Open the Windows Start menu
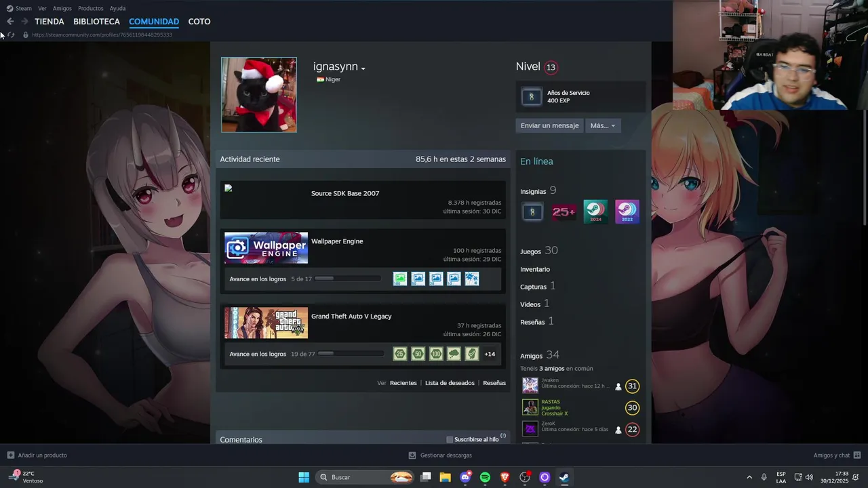Screen dimensions: 868x488 [x=304, y=477]
